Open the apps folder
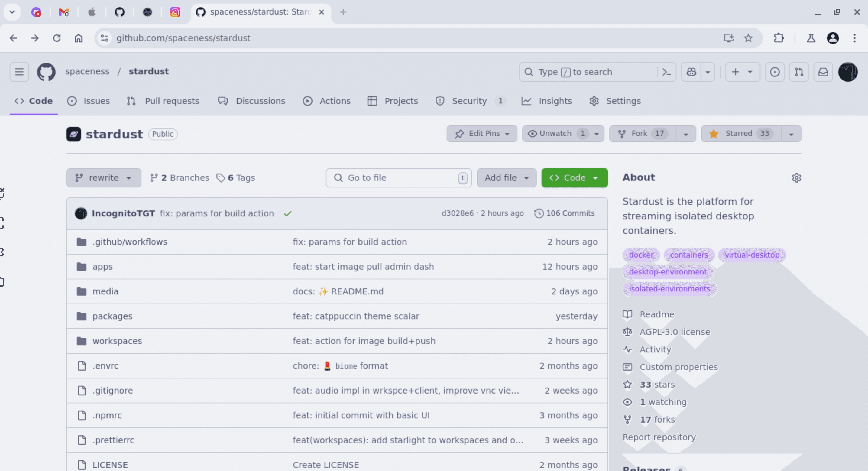 [102, 267]
